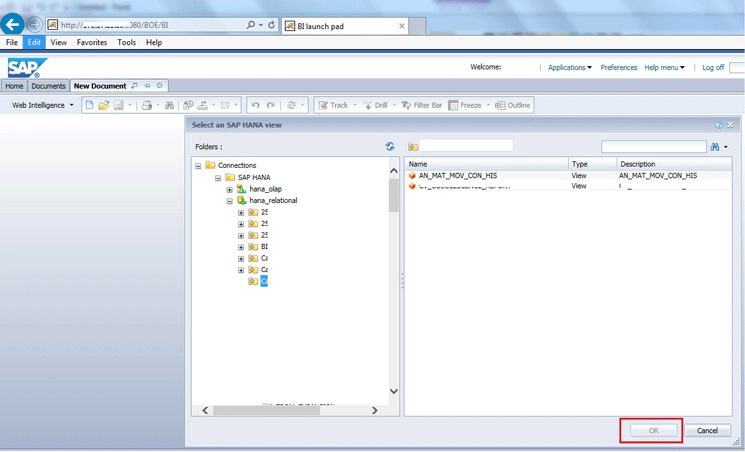Open the Print dropdown arrow

(158, 105)
